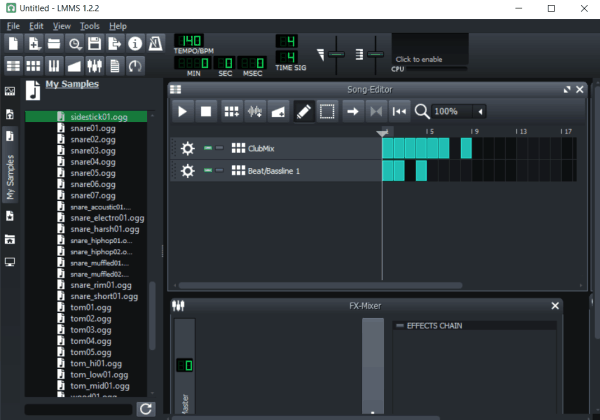The width and height of the screenshot is (600, 420).
Task: Open My Projects sidebar tab
Action: (x=10, y=114)
